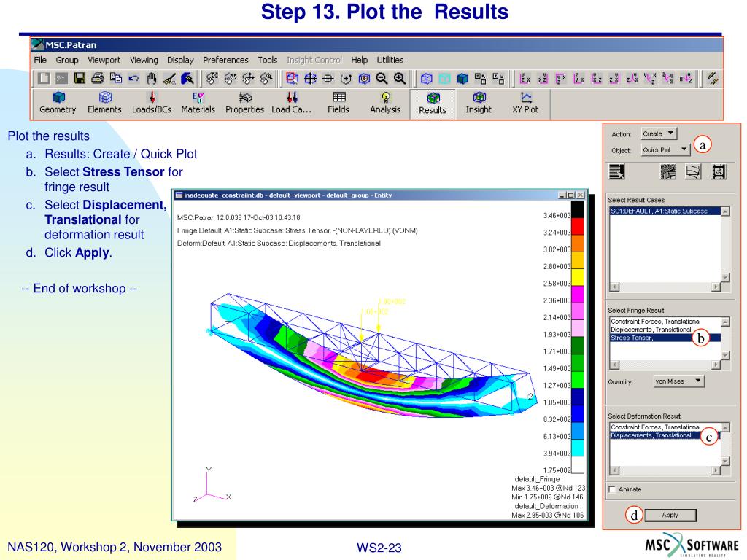Click the first pink axis view icon

tap(525, 79)
